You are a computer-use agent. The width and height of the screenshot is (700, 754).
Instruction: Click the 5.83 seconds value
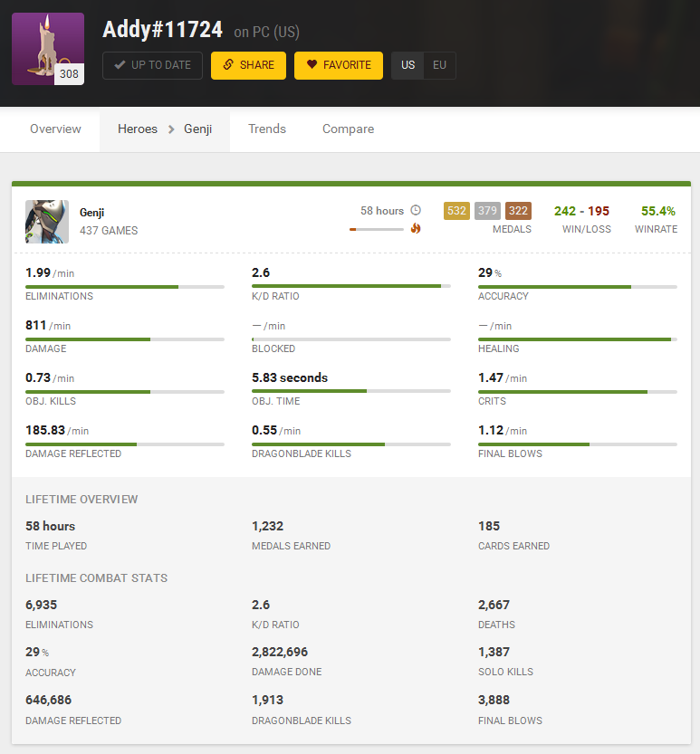pyautogui.click(x=290, y=378)
